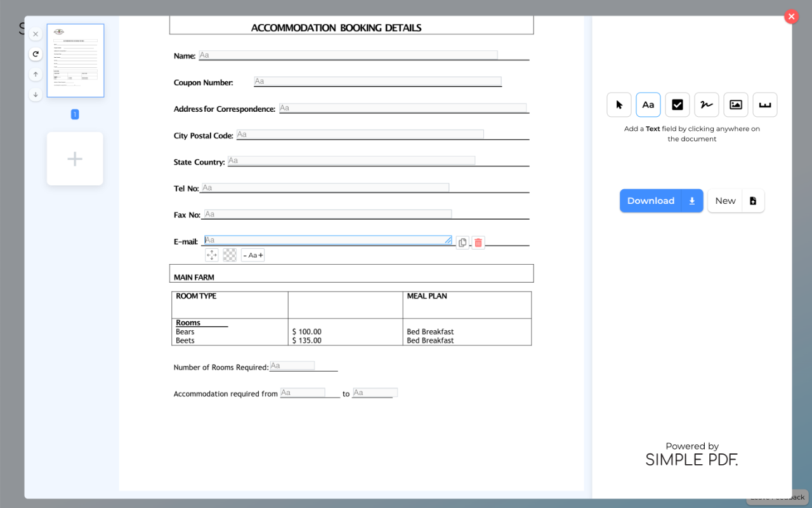This screenshot has height=508, width=812.
Task: Click the Coupon Number text field
Action: click(x=378, y=81)
